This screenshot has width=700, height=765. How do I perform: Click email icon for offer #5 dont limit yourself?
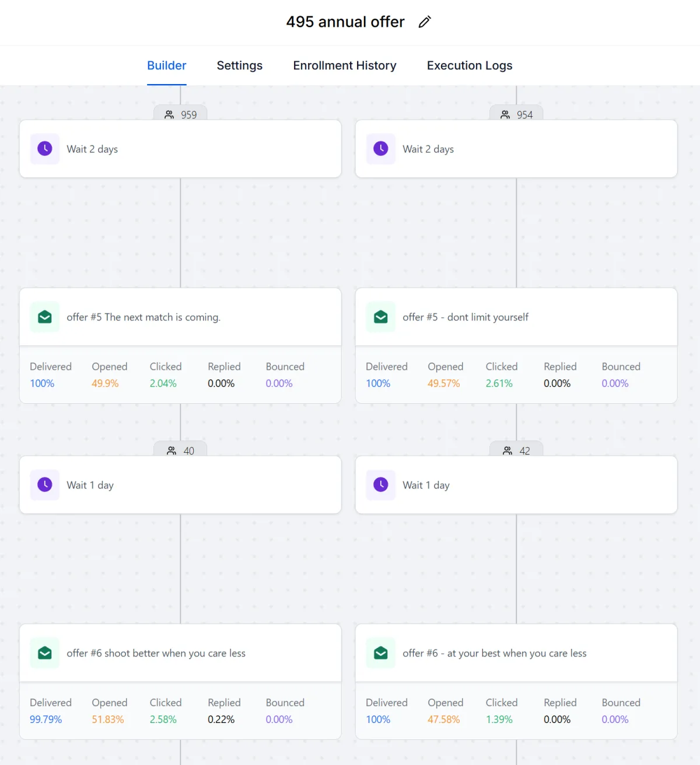click(381, 317)
